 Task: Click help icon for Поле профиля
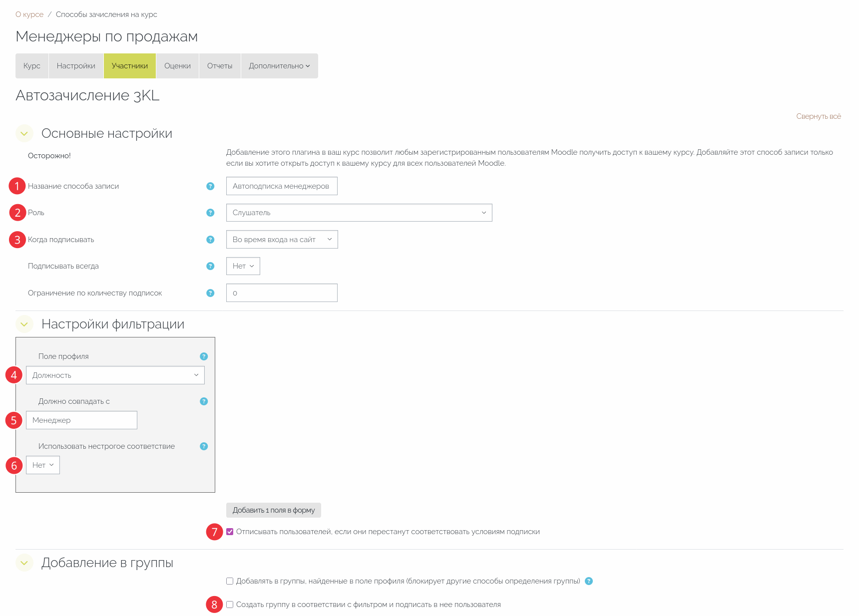pyautogui.click(x=204, y=356)
